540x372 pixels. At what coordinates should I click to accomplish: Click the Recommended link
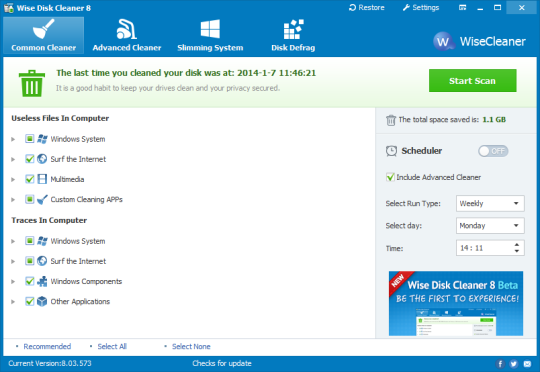tap(47, 347)
